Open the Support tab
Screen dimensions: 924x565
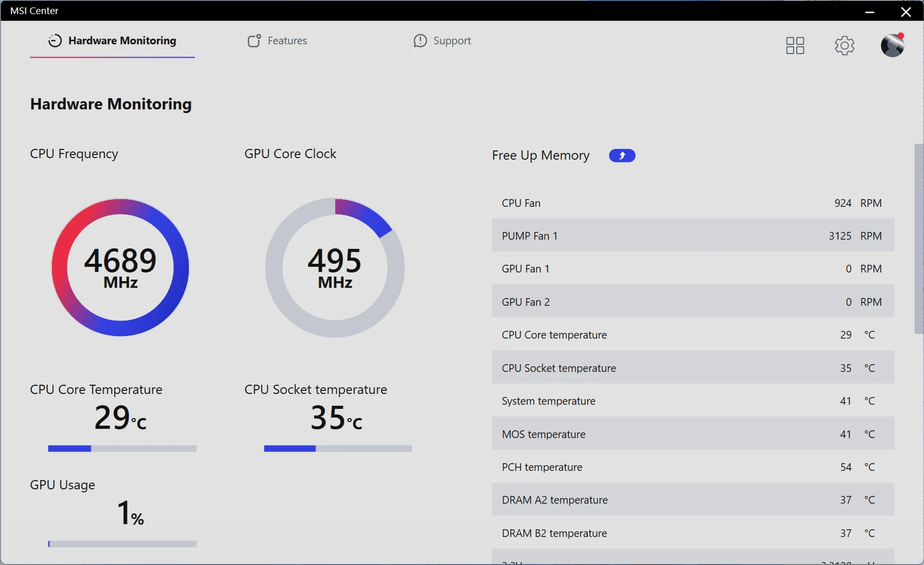[x=442, y=41]
